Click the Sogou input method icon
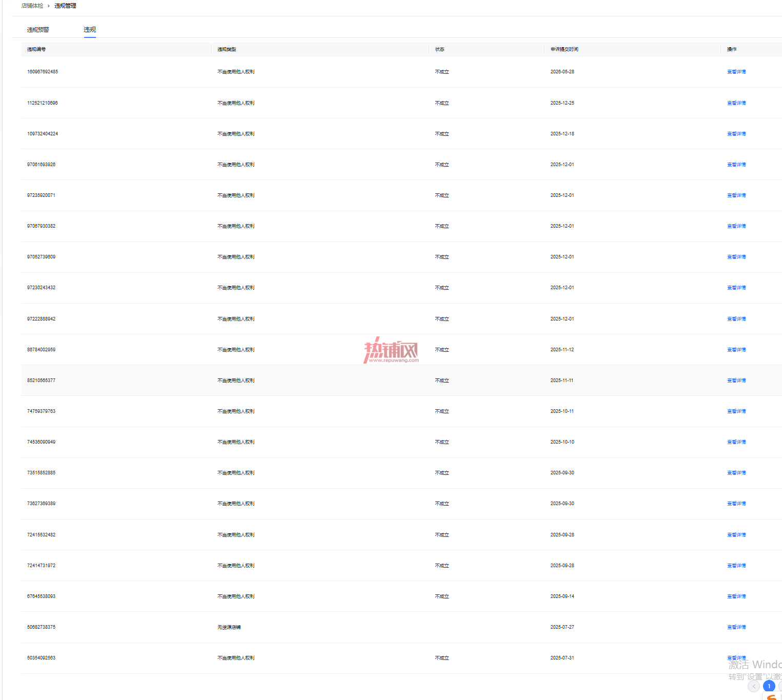 772,697
